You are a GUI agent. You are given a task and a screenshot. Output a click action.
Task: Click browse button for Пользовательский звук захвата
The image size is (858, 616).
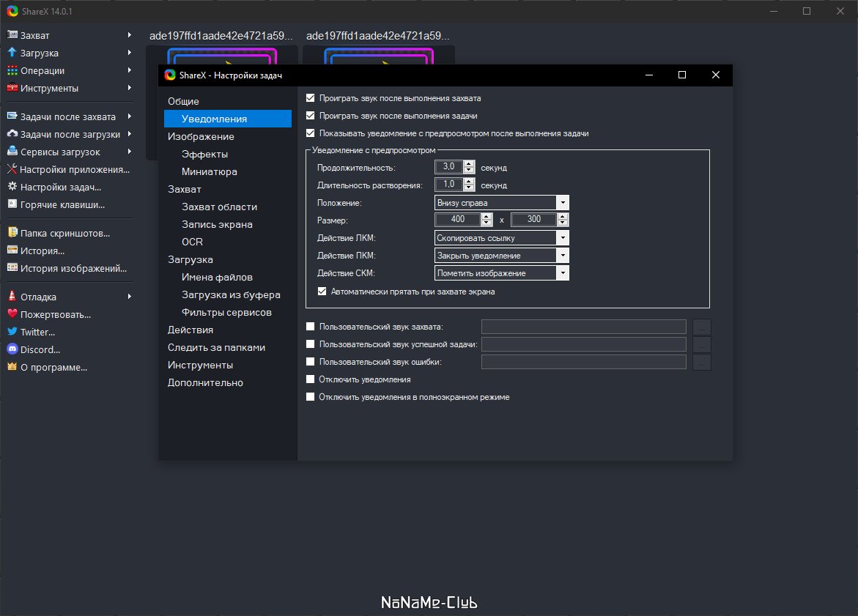pos(702,327)
